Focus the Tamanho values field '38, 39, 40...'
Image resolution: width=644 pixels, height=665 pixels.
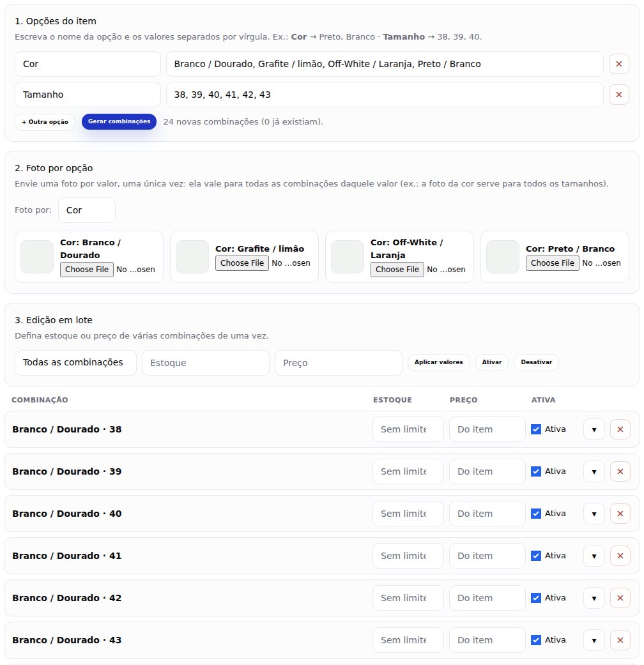click(x=385, y=95)
